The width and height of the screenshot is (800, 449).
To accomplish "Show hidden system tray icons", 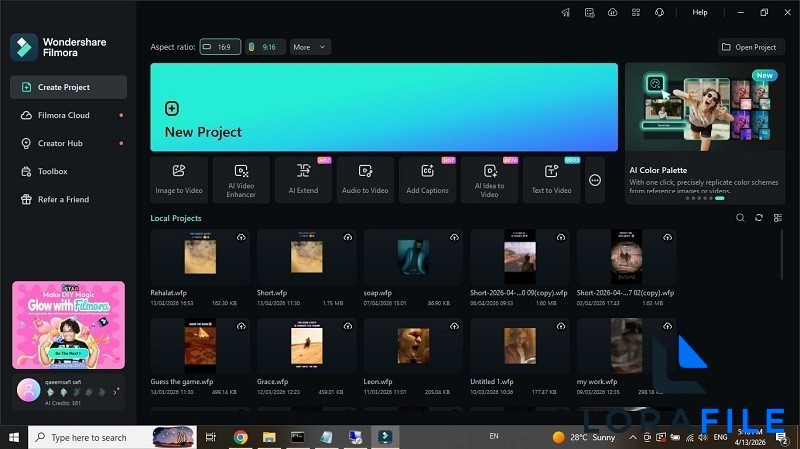I will pos(633,437).
